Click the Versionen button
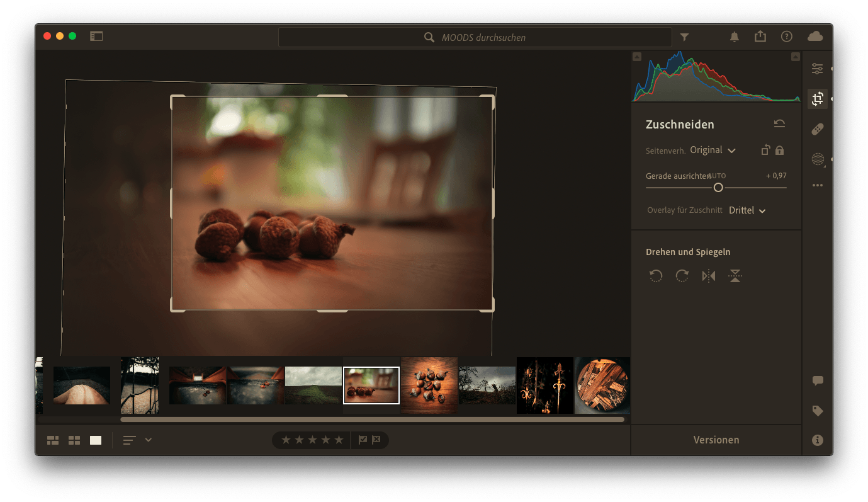 click(716, 440)
